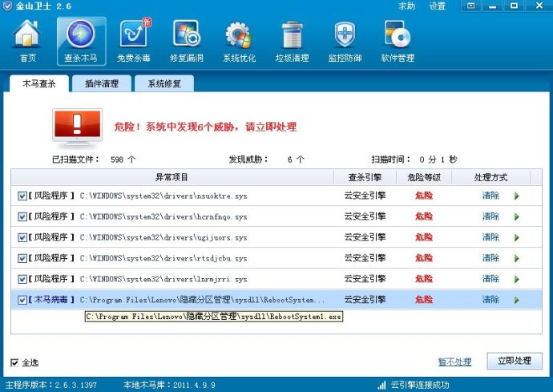
Task: Click the Kingsoft shield logo in title bar
Action: click(x=7, y=6)
